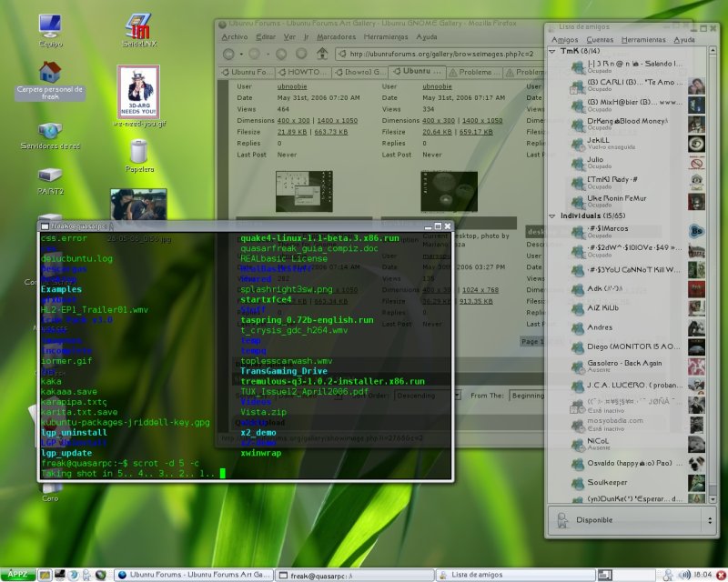Image resolution: width=728 pixels, height=582 pixels.
Task: Click the status icon beside Gasolero - Back Again
Action: tap(578, 366)
